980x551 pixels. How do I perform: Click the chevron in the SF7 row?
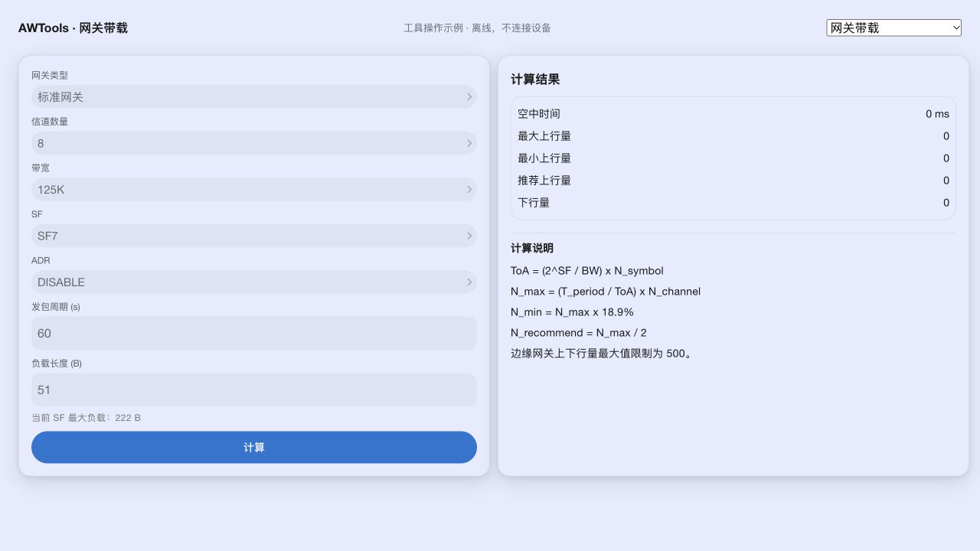(x=469, y=236)
